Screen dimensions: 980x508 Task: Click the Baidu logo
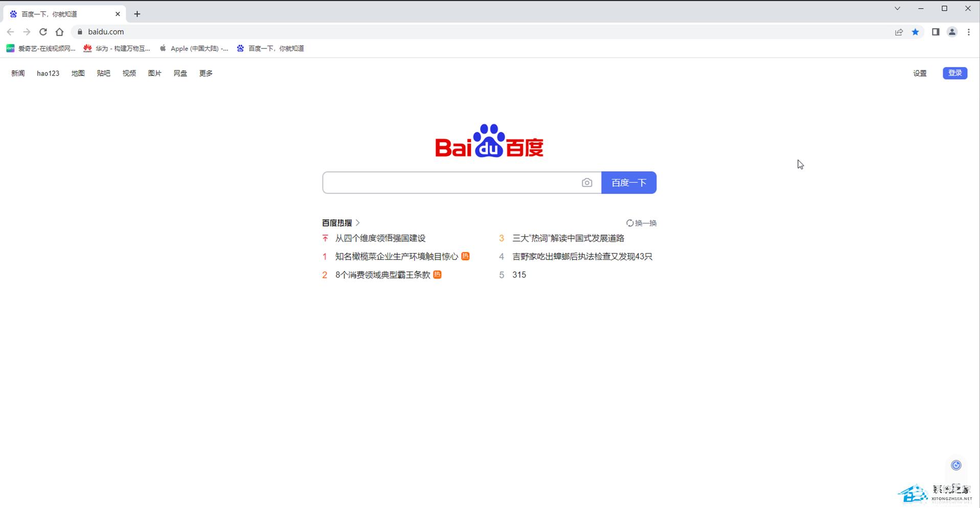tap(489, 141)
